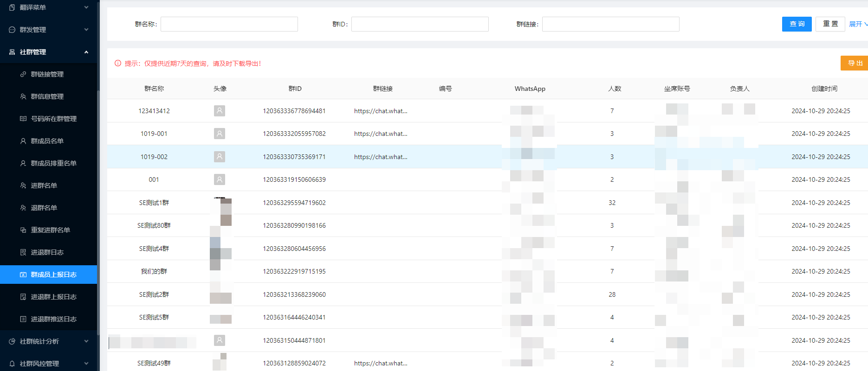
Task: Click the 创建时间 column header
Action: point(824,89)
